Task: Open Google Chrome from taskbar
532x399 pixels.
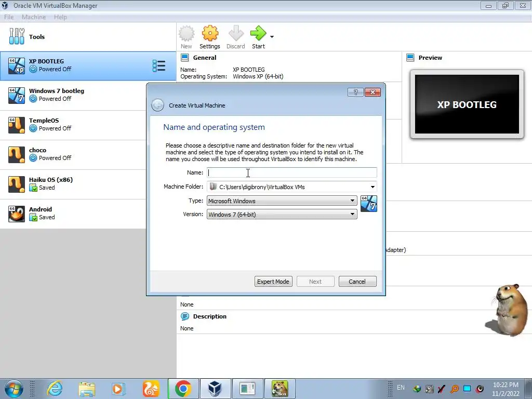Action: (x=183, y=389)
